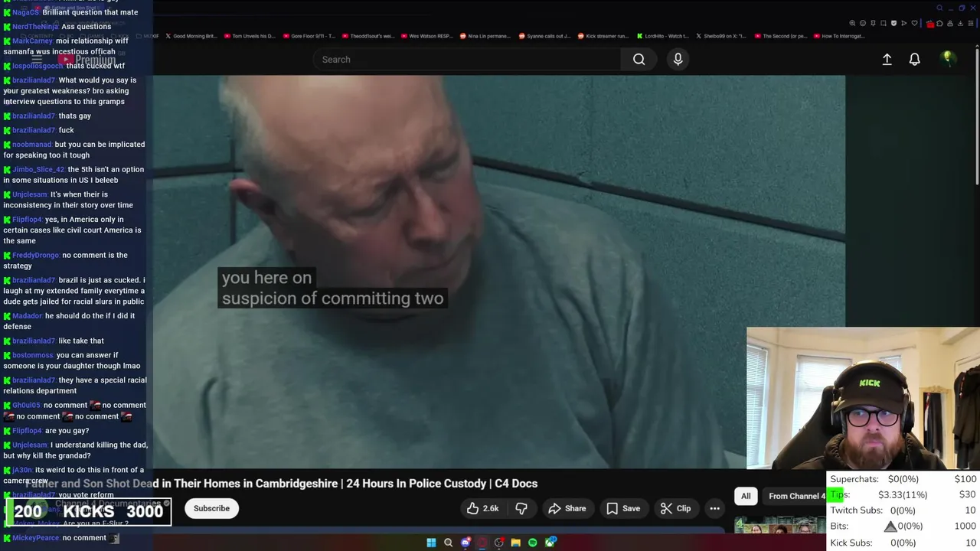Viewport: 980px width, 551px height.
Task: Click chat username FreddyDrongo
Action: [35, 256]
